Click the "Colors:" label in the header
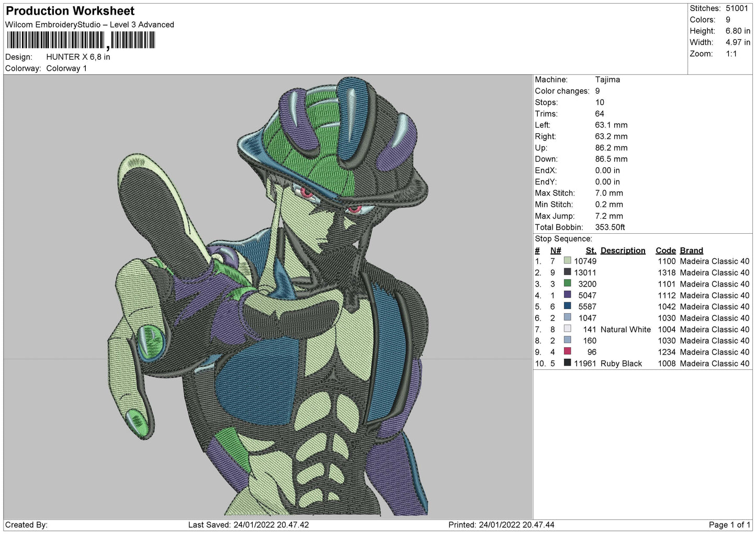The width and height of the screenshot is (756, 534). 703,20
